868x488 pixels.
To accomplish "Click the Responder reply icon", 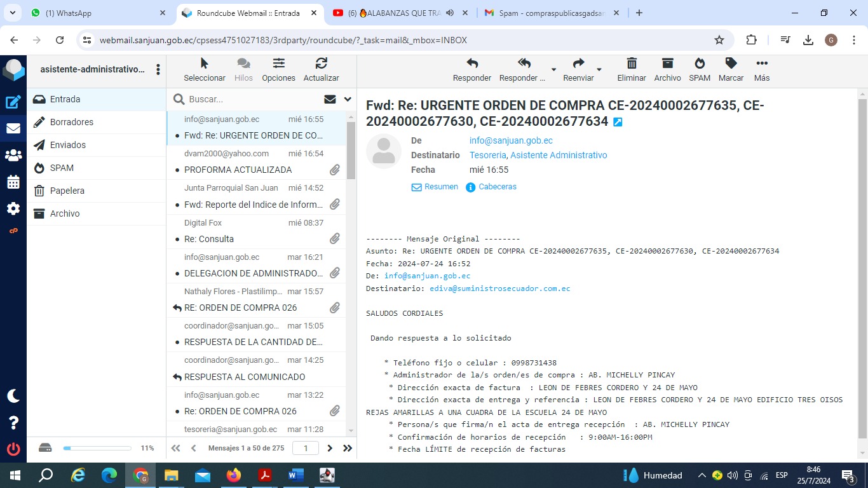I will (x=471, y=64).
